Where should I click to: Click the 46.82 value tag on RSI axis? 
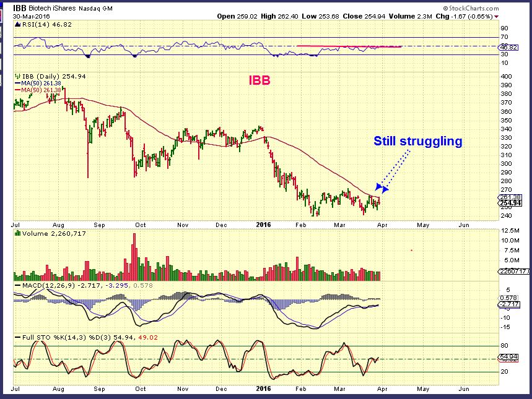pyautogui.click(x=508, y=47)
